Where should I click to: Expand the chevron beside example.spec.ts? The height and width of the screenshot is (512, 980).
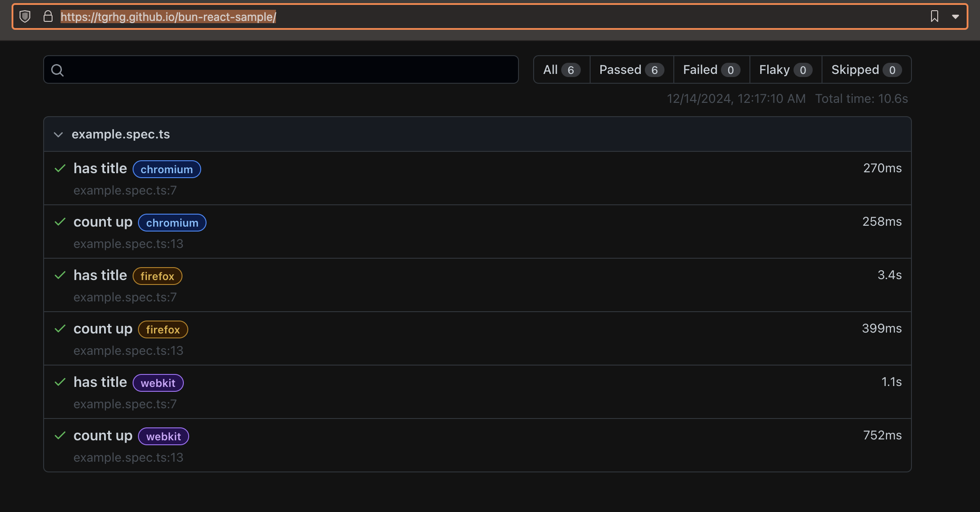tap(58, 134)
